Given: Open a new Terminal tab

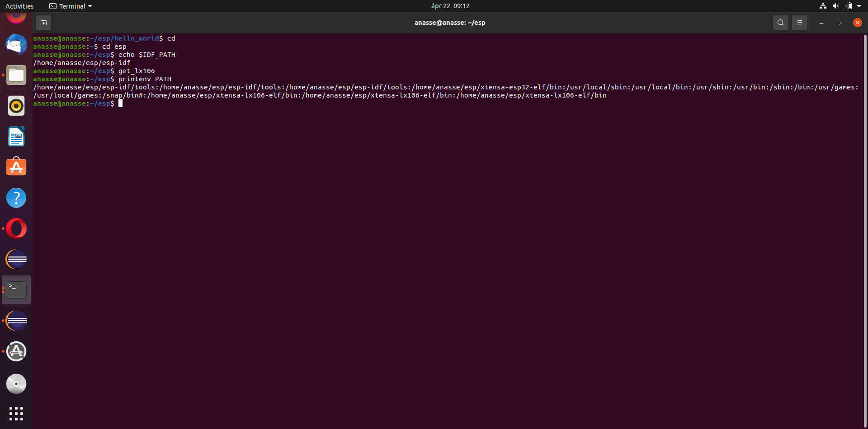Looking at the screenshot, I should tap(43, 22).
